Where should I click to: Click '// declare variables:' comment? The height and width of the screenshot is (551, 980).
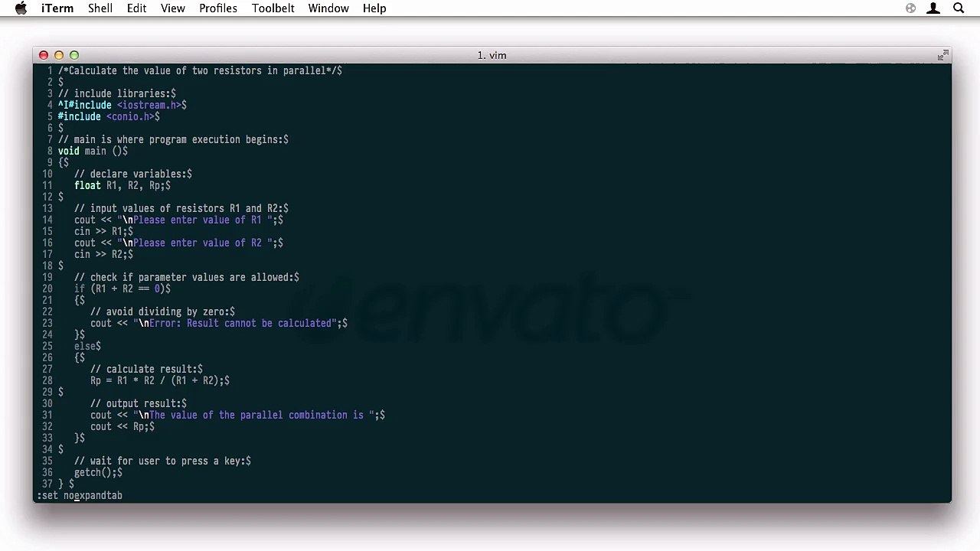click(x=131, y=174)
